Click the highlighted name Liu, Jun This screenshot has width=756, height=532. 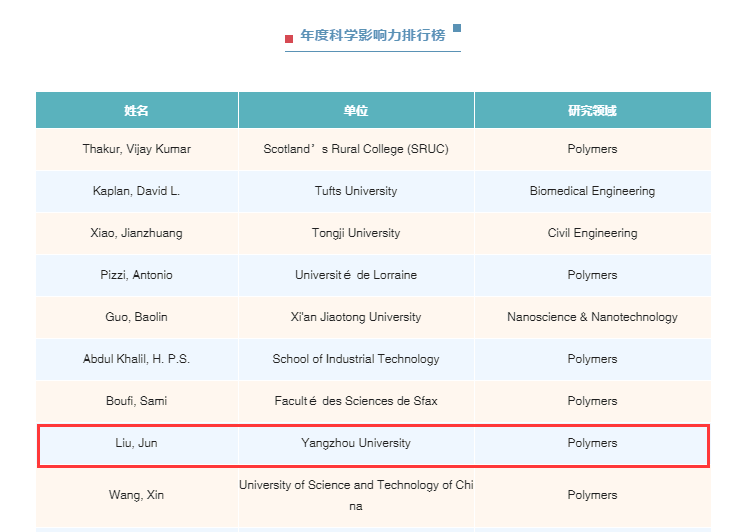click(x=137, y=443)
